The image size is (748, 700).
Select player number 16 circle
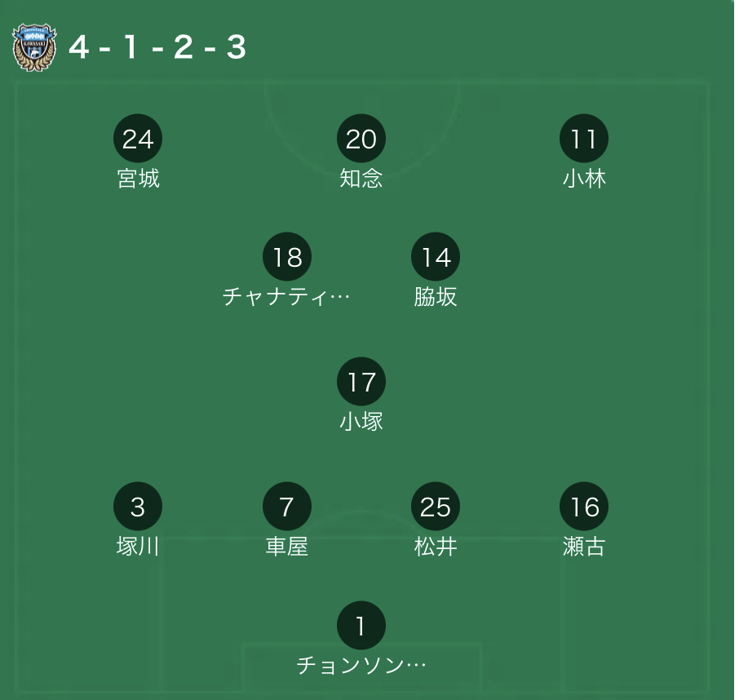tap(584, 507)
